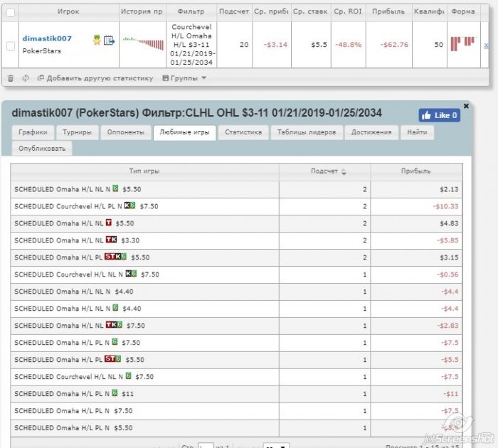The height and width of the screenshot is (448, 498).
Task: Open the Найти tab
Action: pos(417,132)
